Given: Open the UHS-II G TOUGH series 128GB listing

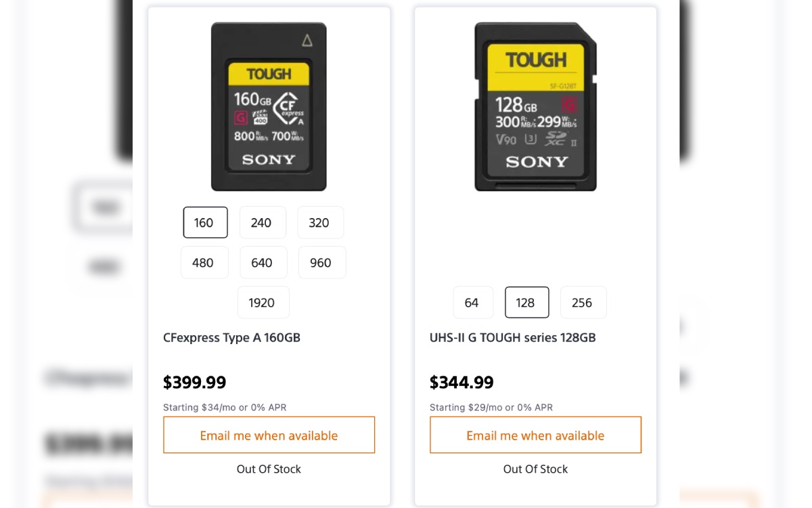Looking at the screenshot, I should tap(513, 337).
